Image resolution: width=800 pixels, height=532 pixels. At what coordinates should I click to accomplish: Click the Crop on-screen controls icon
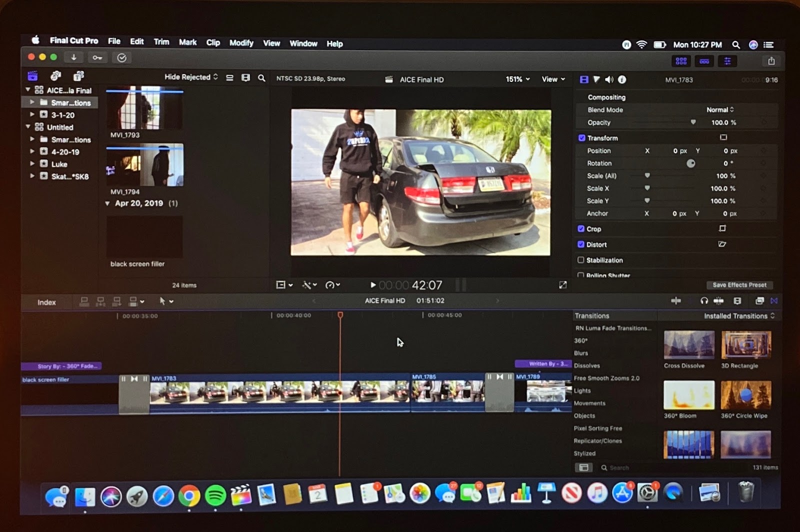point(722,228)
